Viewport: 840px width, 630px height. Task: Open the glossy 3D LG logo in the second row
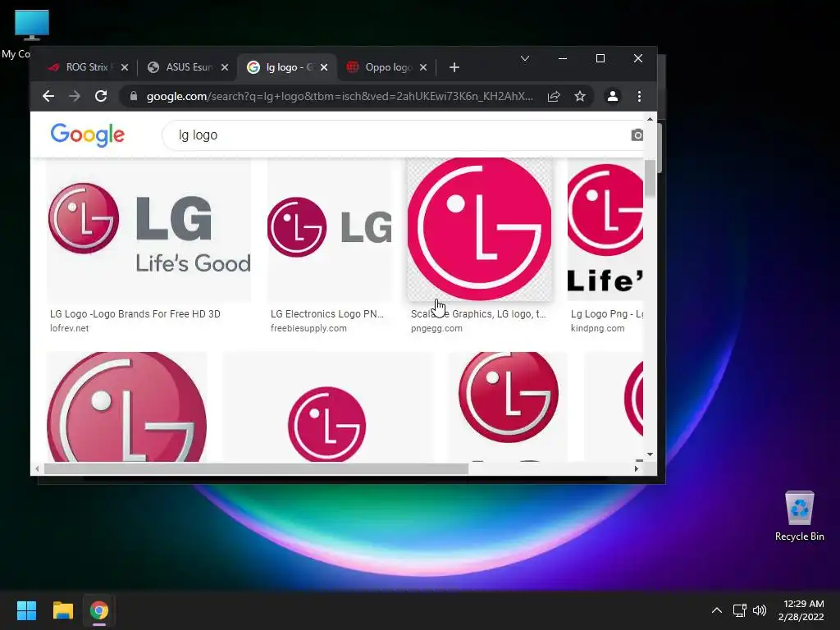tap(509, 407)
